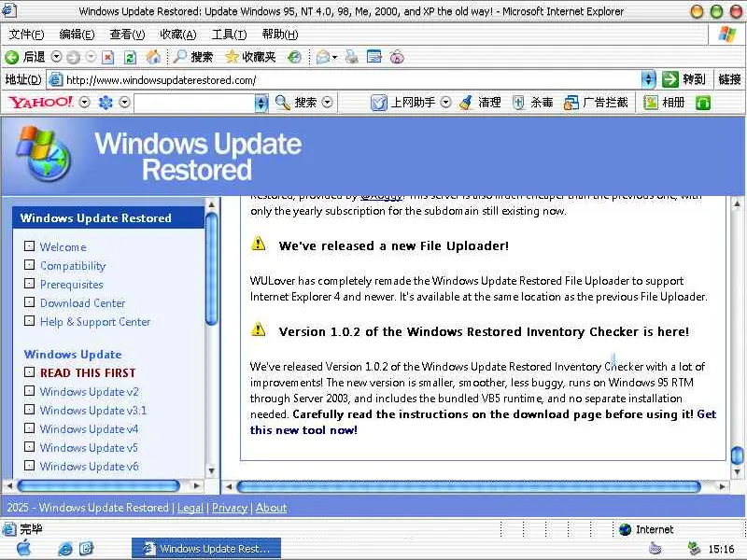747x560 pixels.
Task: Click the box bullet beside Prerequisites
Action: tap(29, 284)
